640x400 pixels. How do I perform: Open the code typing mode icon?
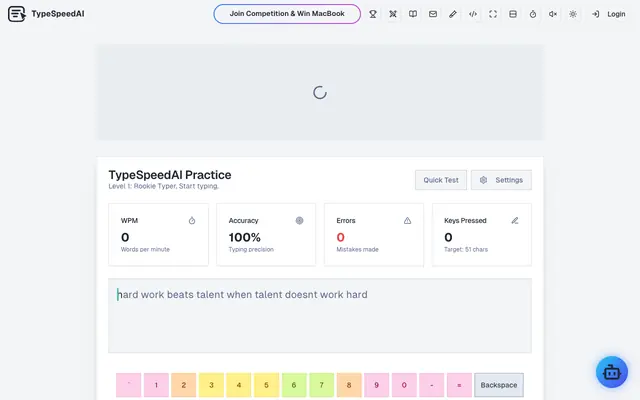tap(473, 14)
